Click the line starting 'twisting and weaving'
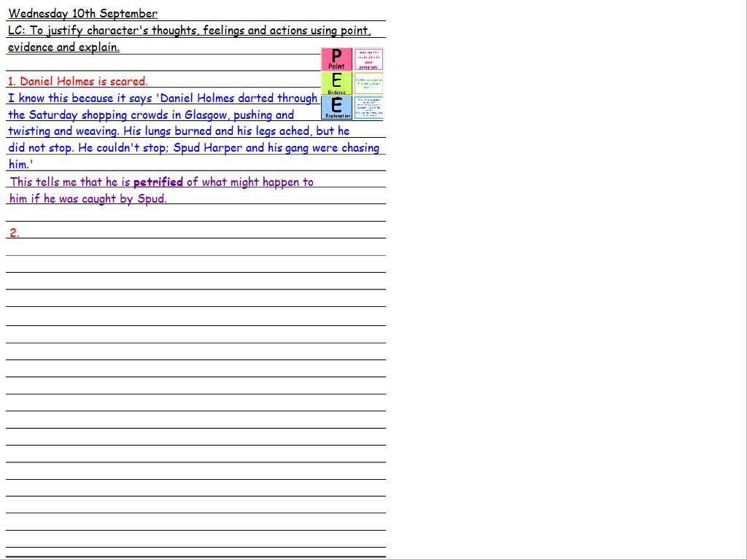 pyautogui.click(x=178, y=131)
